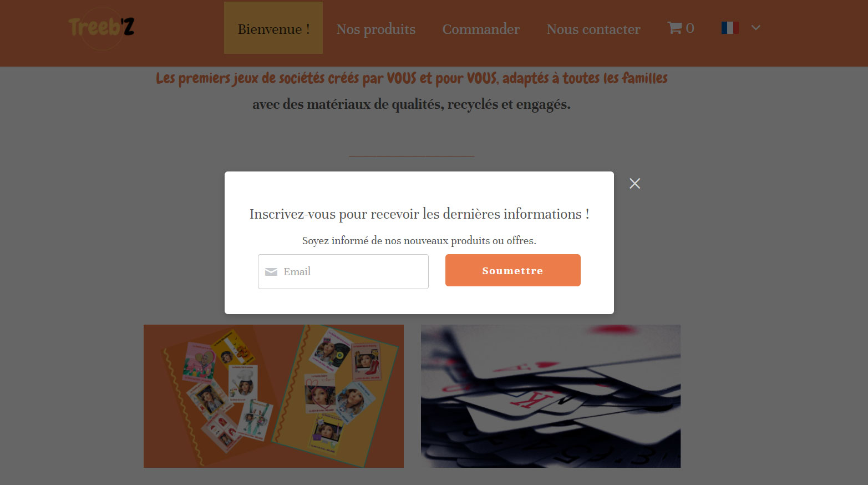Expand the language selector chevron
Viewport: 868px width, 485px height.
pos(755,27)
